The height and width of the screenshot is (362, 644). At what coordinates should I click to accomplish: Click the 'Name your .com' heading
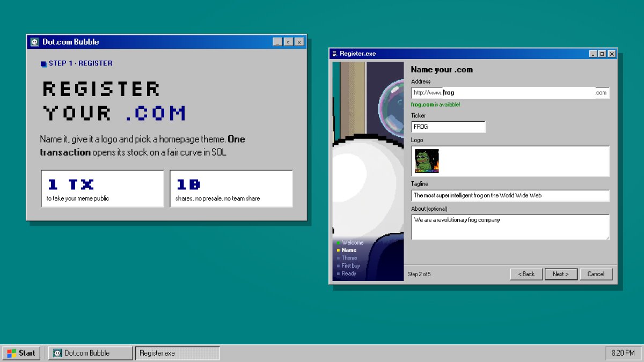tap(442, 70)
